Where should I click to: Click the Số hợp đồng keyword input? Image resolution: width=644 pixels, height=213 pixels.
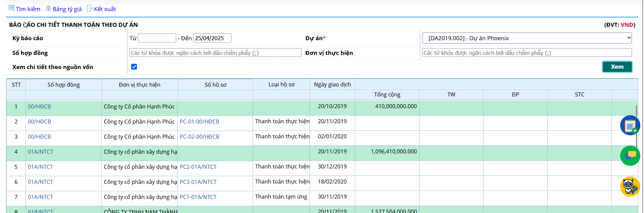click(215, 53)
